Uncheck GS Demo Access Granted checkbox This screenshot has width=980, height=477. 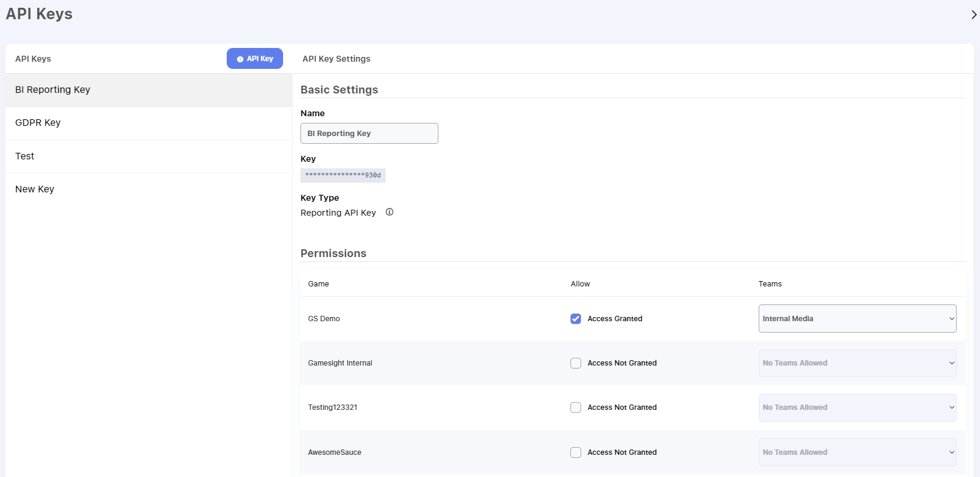[576, 319]
